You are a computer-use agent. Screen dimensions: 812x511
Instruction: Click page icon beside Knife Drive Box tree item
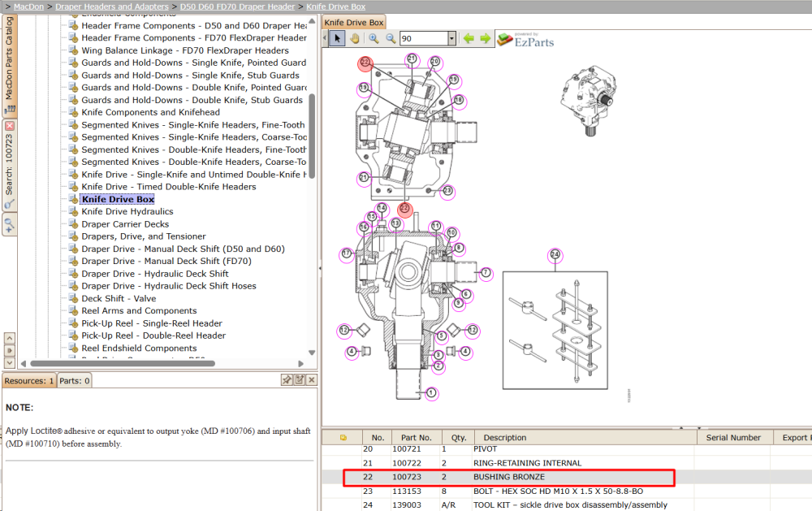73,199
